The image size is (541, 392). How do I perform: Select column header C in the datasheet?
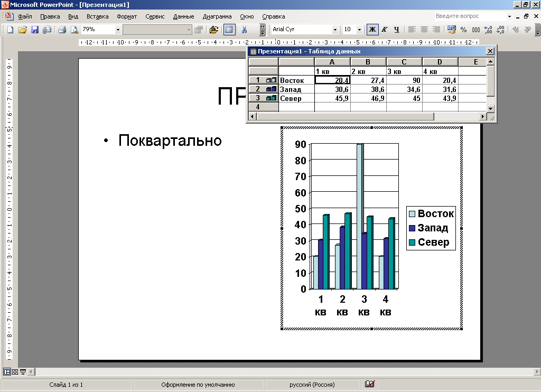tap(404, 62)
